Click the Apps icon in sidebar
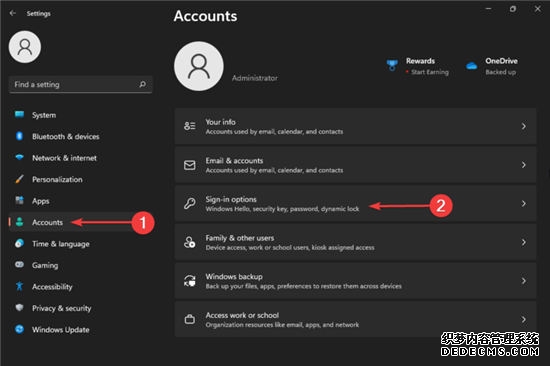This screenshot has height=366, width=550. [19, 200]
